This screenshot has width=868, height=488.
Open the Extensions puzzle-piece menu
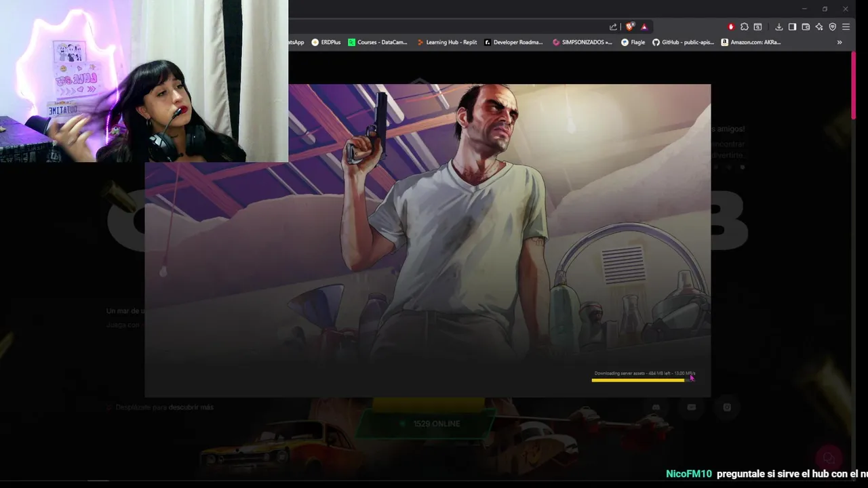click(744, 27)
